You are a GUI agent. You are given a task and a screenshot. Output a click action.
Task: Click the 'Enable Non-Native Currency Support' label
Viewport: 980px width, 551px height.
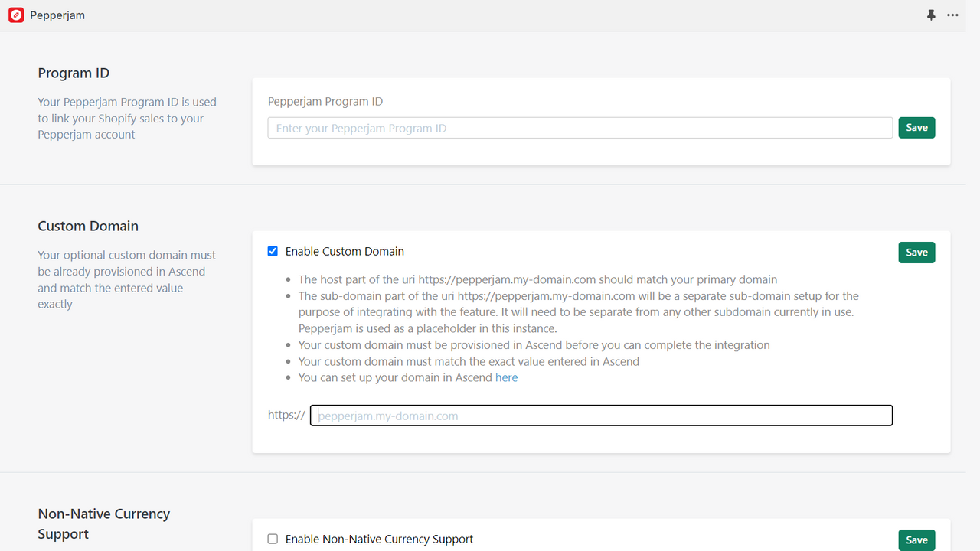[x=379, y=539]
